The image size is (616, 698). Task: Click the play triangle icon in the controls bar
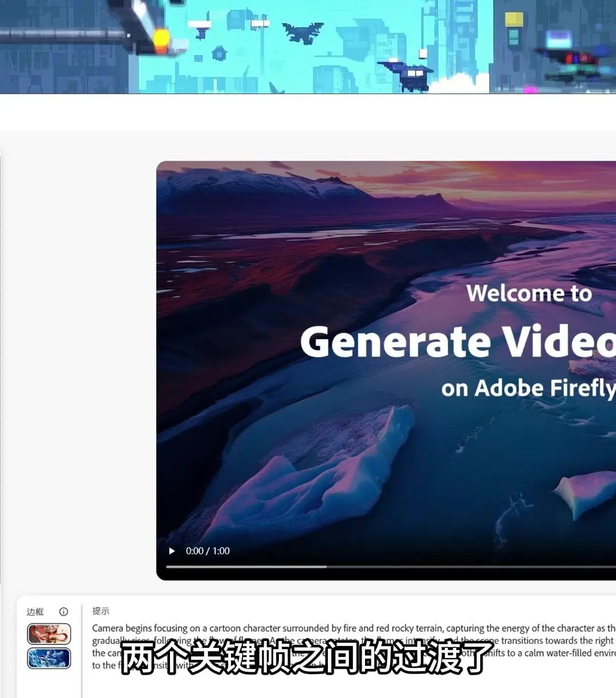(x=172, y=551)
